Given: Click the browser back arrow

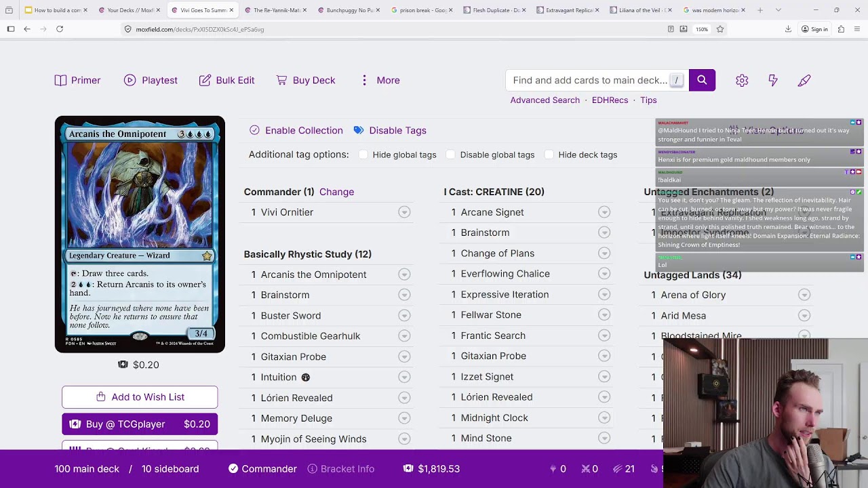Looking at the screenshot, I should pyautogui.click(x=26, y=29).
